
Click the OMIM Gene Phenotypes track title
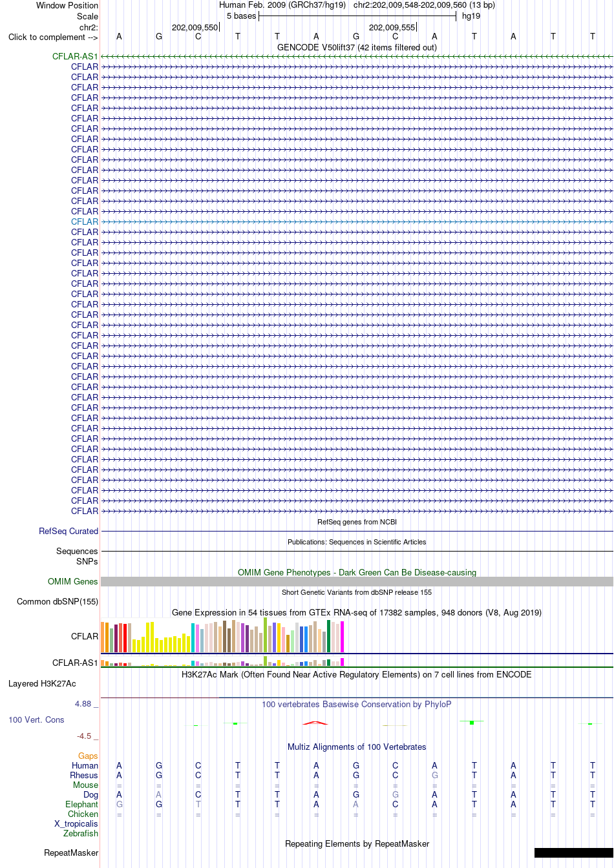coord(357,572)
